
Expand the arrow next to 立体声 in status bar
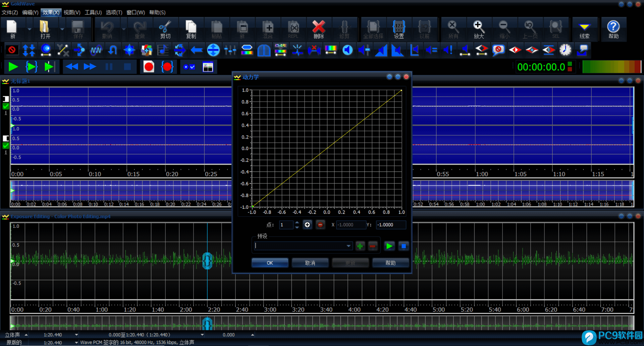point(26,335)
